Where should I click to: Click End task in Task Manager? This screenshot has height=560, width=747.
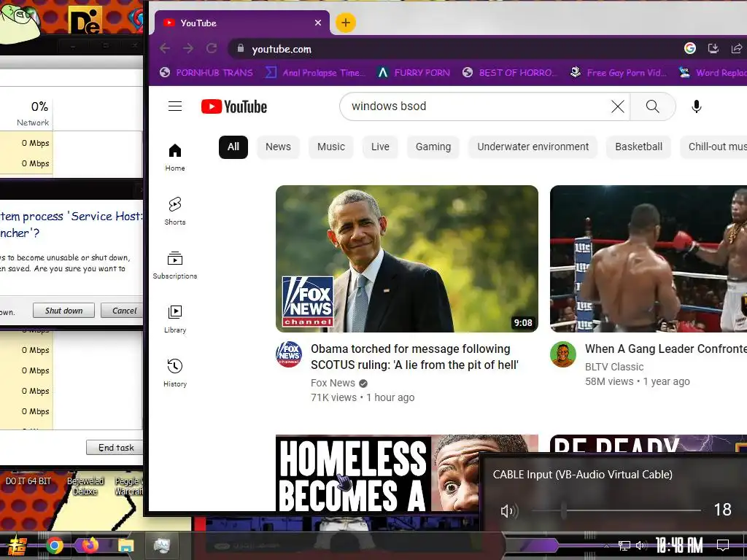click(115, 448)
